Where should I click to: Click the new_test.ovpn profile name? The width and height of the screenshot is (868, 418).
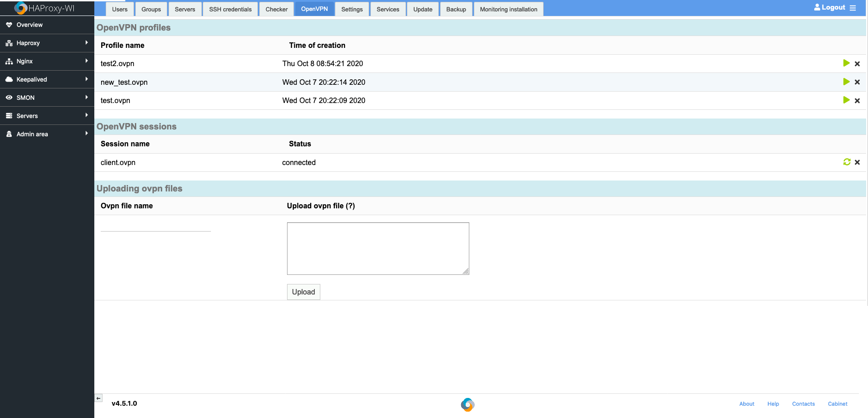click(124, 82)
